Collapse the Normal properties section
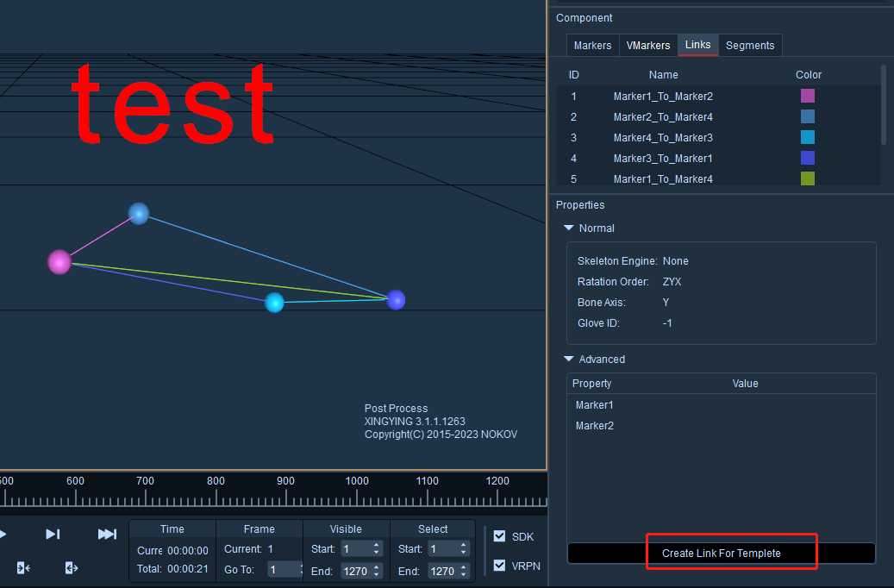This screenshot has width=894, height=588. [568, 228]
